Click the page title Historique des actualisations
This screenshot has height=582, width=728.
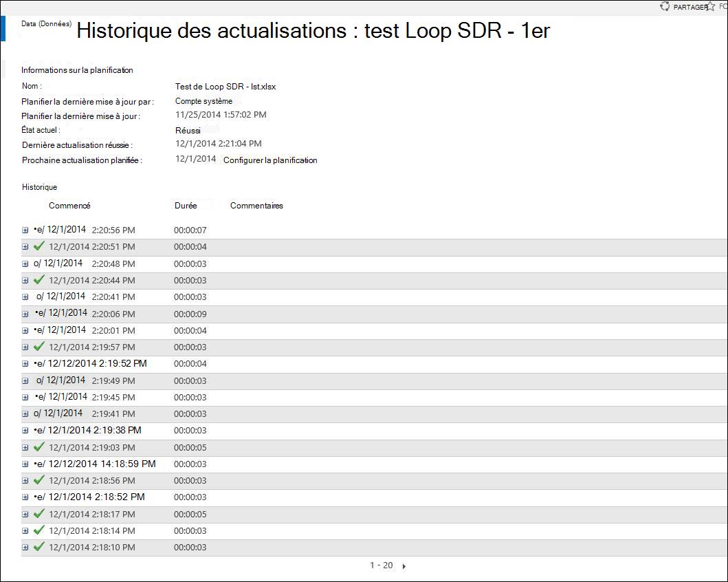(313, 31)
